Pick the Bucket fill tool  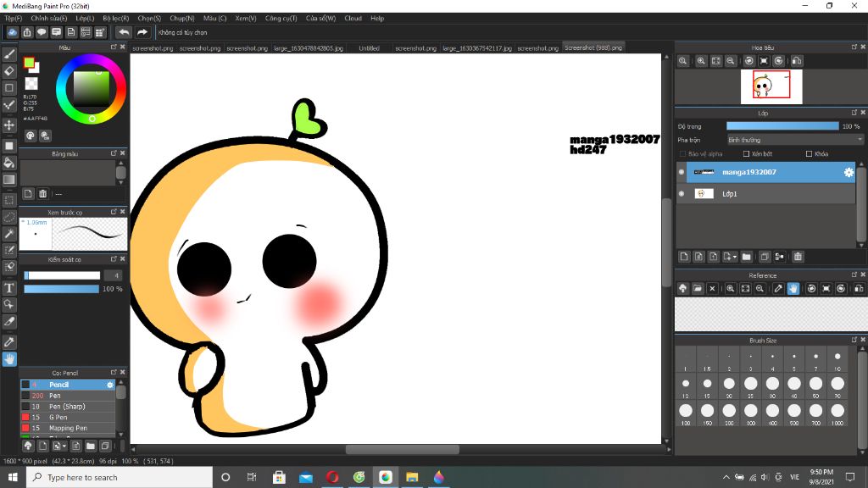9,162
